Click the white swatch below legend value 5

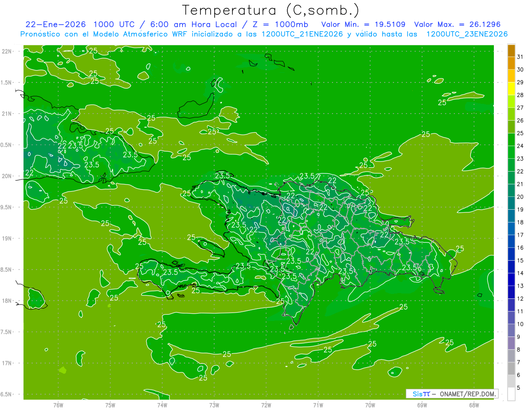[511, 394]
